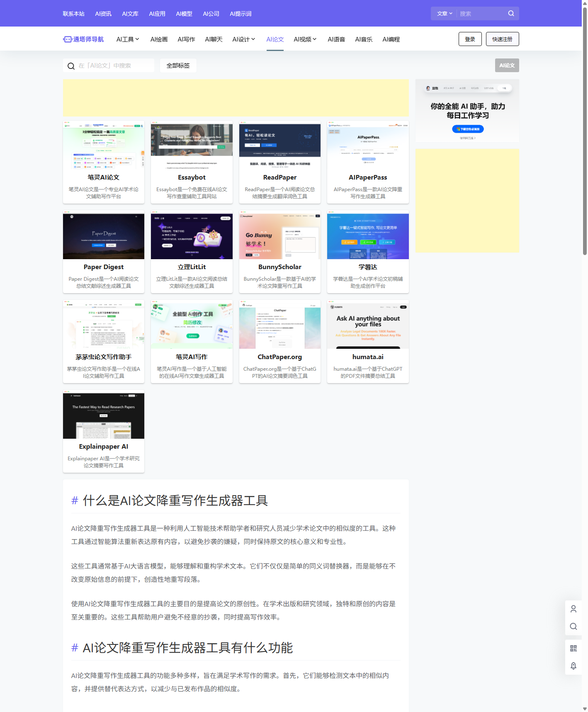The height and width of the screenshot is (712, 588).
Task: Click the 全部标签 button
Action: [x=178, y=66]
